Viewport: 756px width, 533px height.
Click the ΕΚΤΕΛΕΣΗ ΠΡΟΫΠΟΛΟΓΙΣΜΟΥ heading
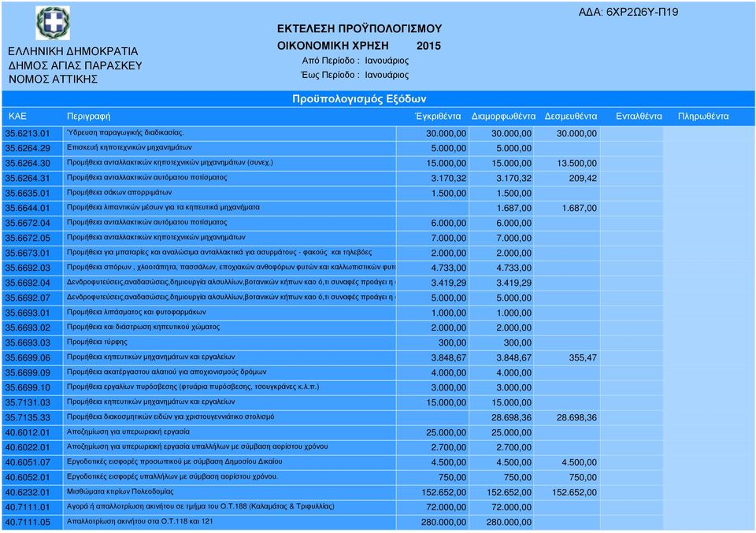(359, 29)
